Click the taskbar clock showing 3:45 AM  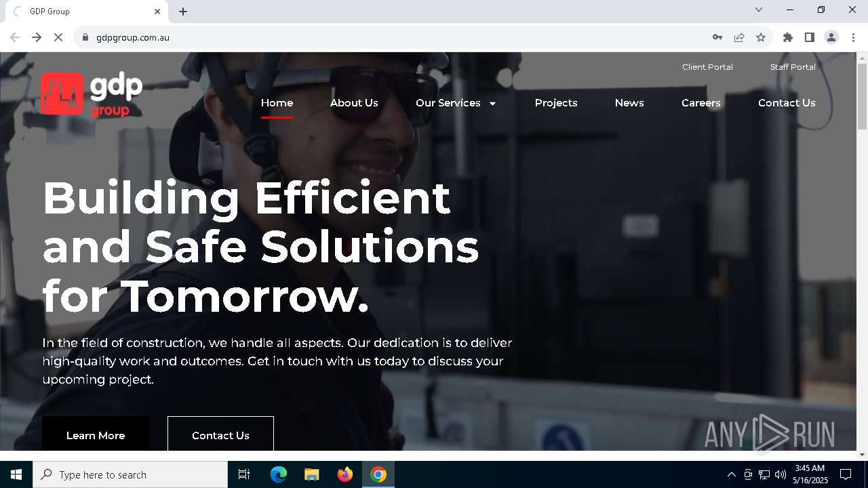pyautogui.click(x=810, y=474)
